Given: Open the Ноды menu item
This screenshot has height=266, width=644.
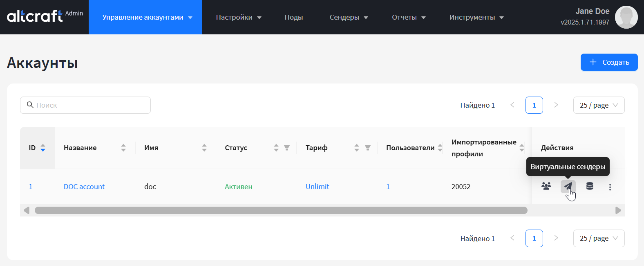Looking at the screenshot, I should pyautogui.click(x=293, y=17).
